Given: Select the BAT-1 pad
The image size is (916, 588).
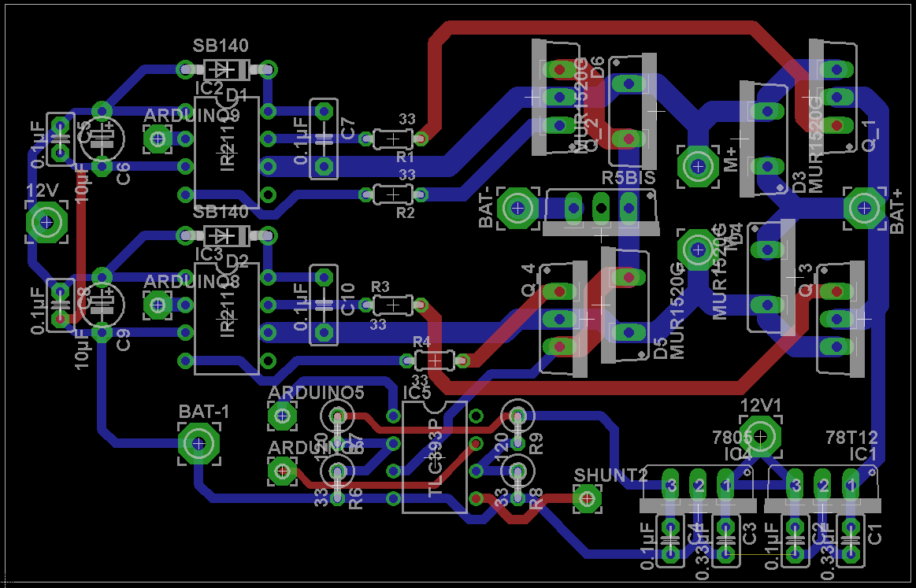Looking at the screenshot, I should pyautogui.click(x=198, y=443).
